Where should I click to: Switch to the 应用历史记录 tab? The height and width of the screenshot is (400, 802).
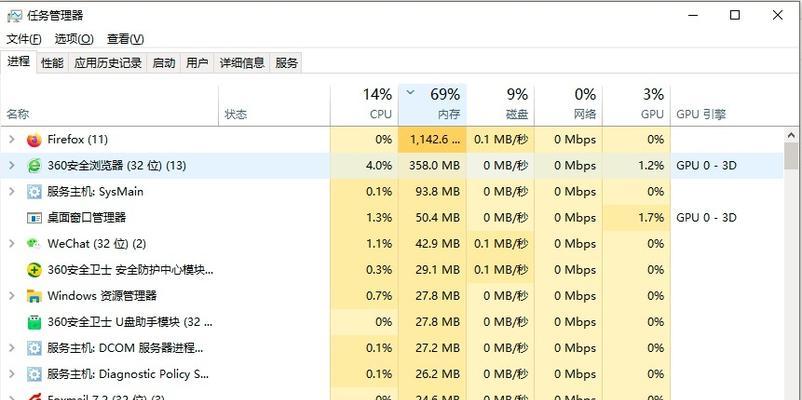coord(108,63)
